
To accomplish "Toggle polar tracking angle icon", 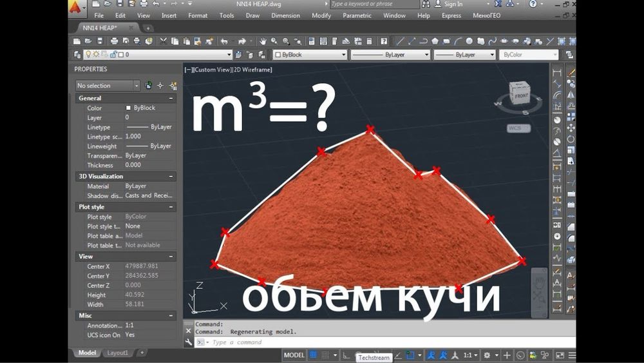I will point(397,356).
